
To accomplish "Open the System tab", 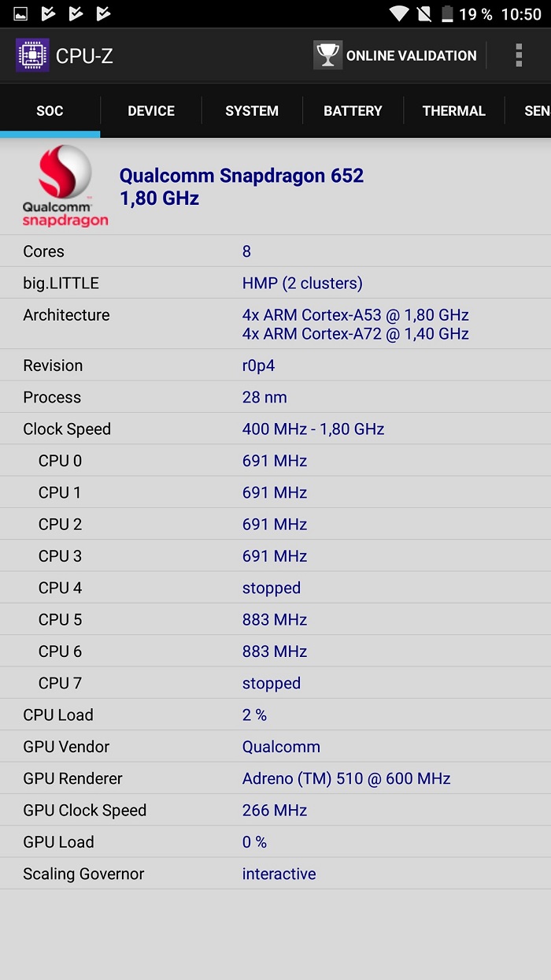I will coord(252,111).
